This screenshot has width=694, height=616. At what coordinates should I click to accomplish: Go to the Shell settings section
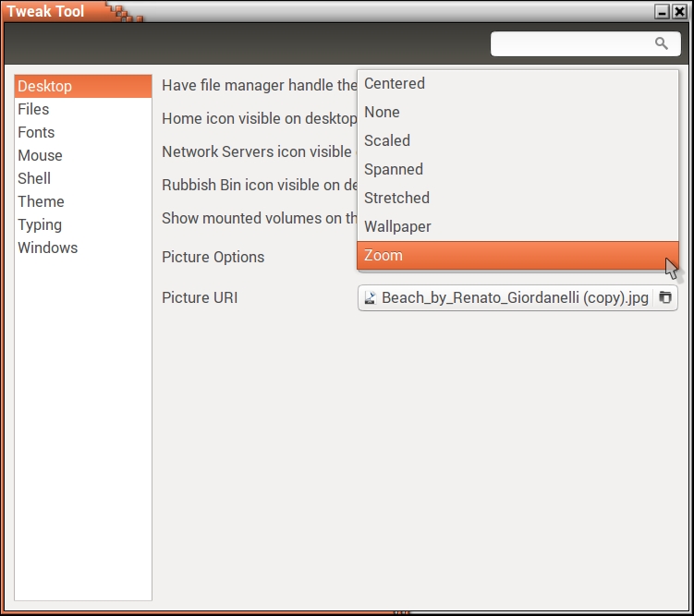pos(35,178)
